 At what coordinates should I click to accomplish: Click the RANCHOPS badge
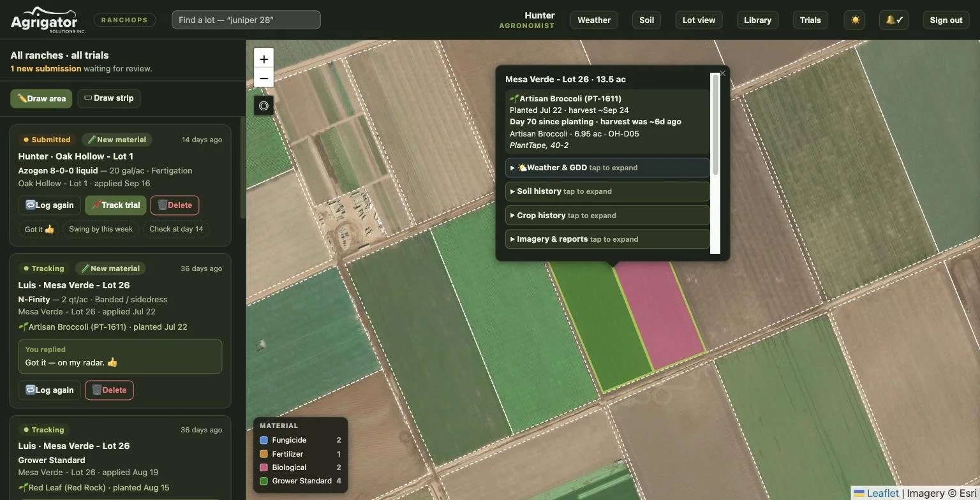coord(124,20)
